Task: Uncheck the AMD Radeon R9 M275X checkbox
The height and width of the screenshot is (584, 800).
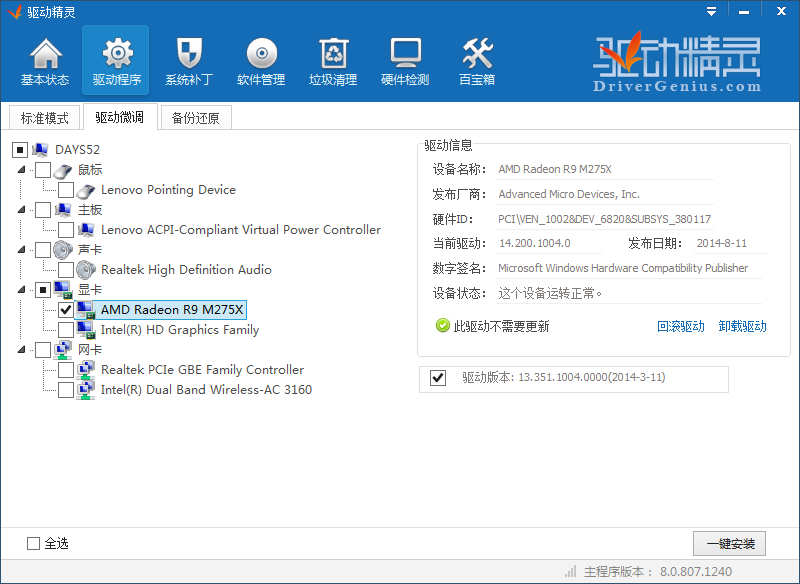Action: 66,310
